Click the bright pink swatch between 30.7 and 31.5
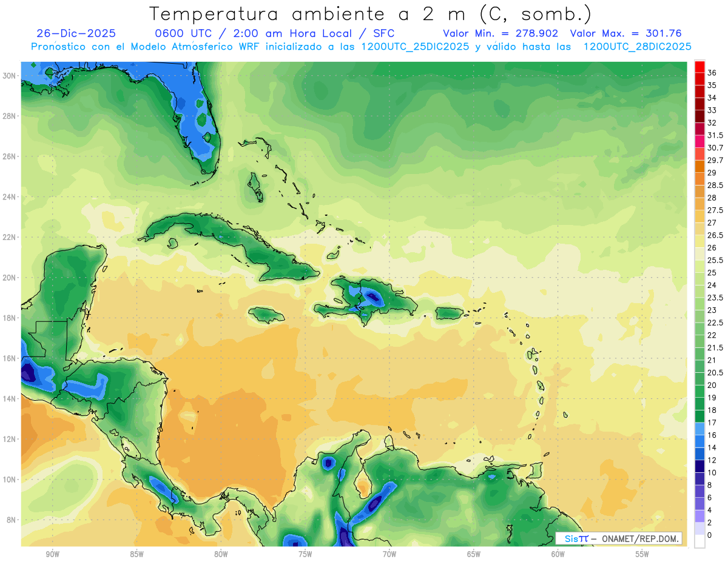Viewport: 728px width, 562px height. [x=699, y=142]
